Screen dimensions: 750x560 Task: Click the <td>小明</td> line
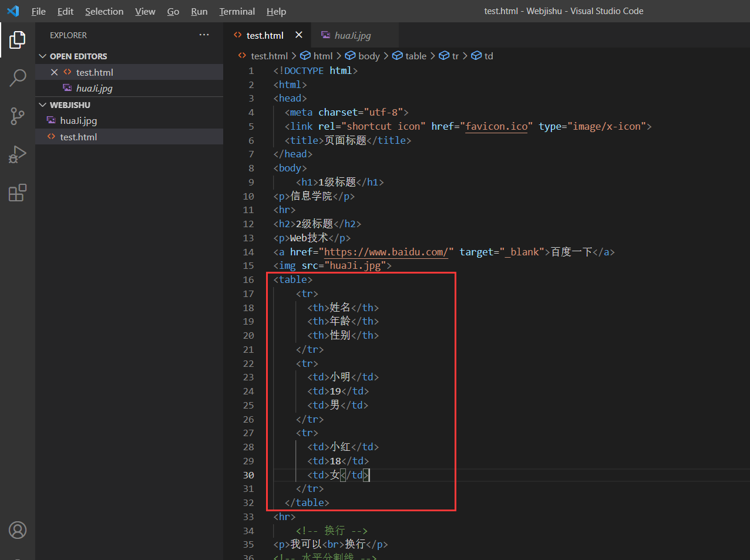tap(343, 377)
